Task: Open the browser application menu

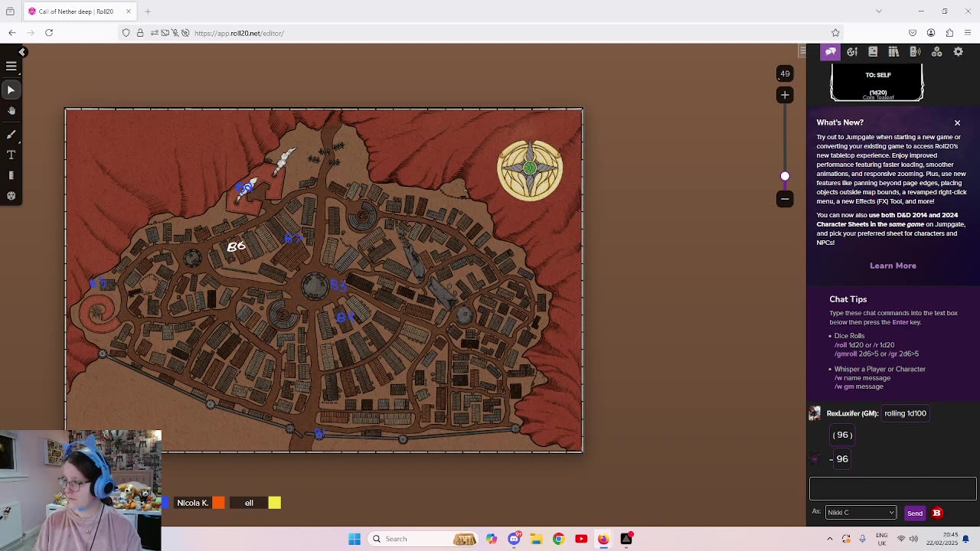Action: click(968, 33)
